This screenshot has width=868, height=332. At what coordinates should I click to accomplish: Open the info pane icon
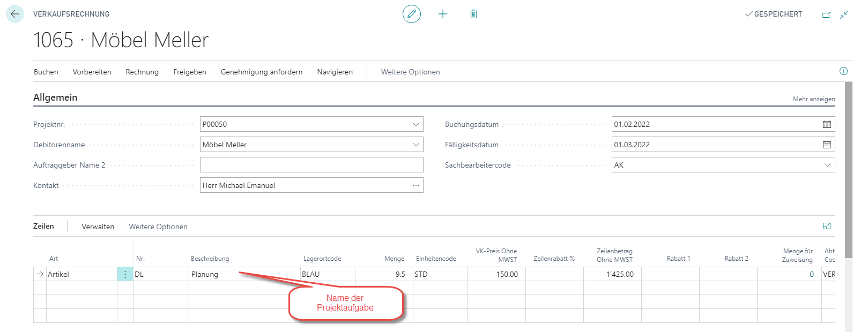pos(843,71)
